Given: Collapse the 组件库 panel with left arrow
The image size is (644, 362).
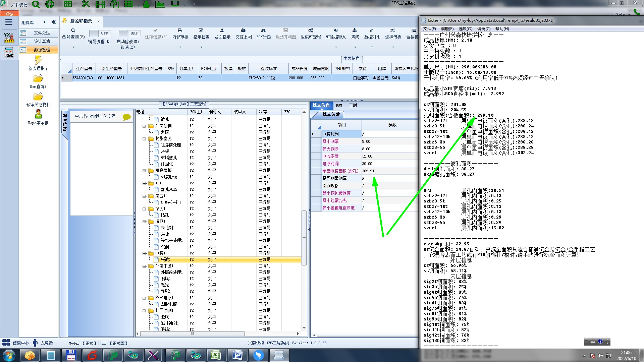Looking at the screenshot, I should click(44, 22).
